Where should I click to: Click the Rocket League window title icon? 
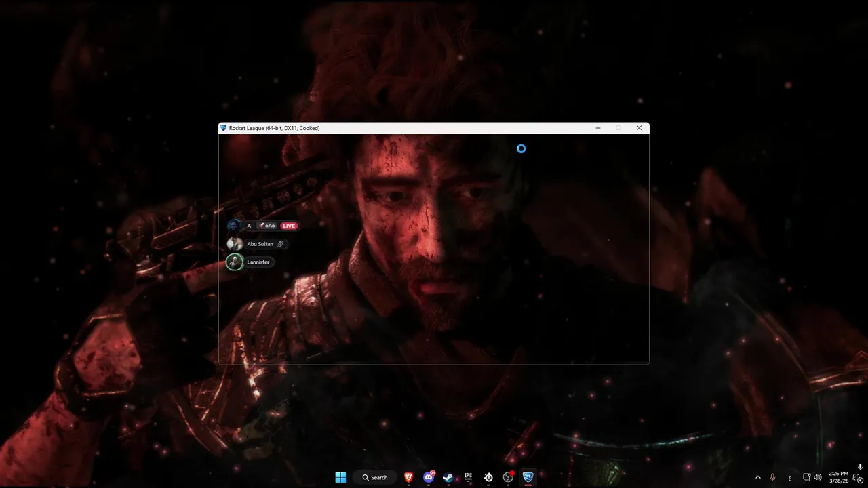[223, 127]
